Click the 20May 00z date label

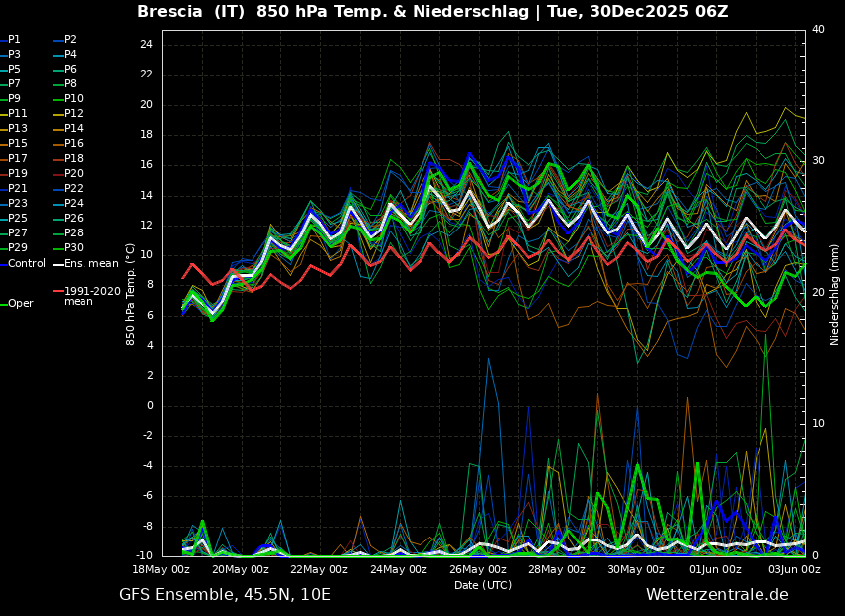tap(241, 569)
